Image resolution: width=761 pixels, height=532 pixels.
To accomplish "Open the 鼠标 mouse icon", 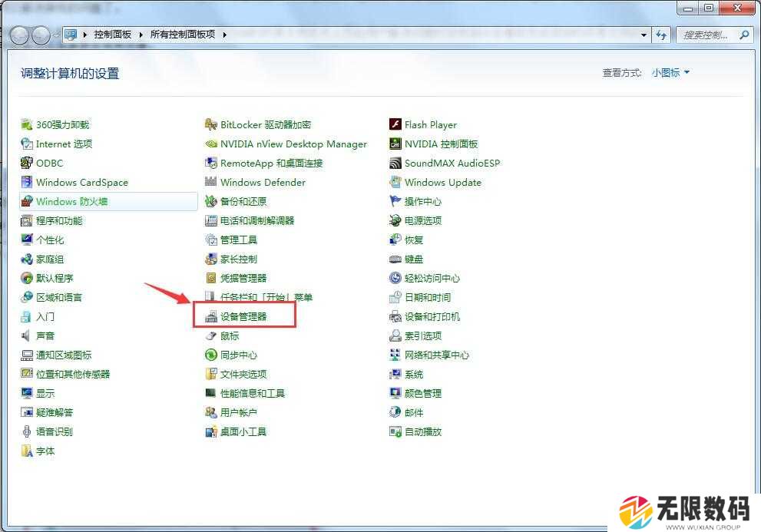I will tap(210, 335).
